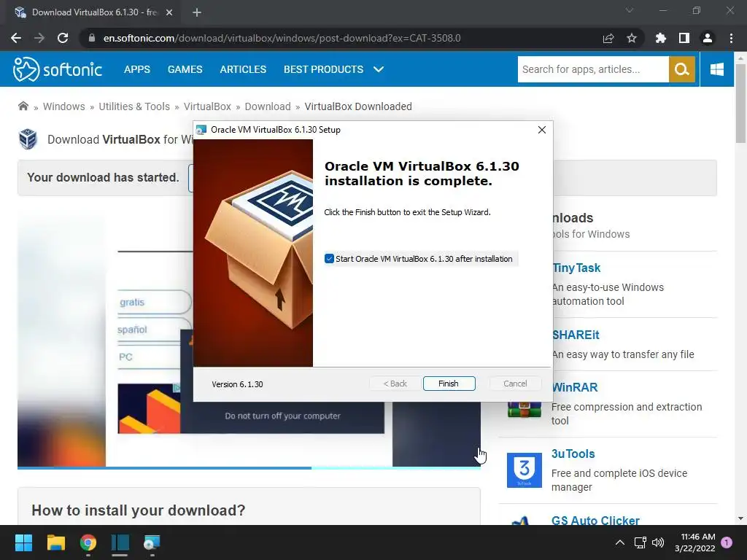Open File Explorer from the taskbar
Image resolution: width=747 pixels, height=560 pixels.
pos(55,542)
